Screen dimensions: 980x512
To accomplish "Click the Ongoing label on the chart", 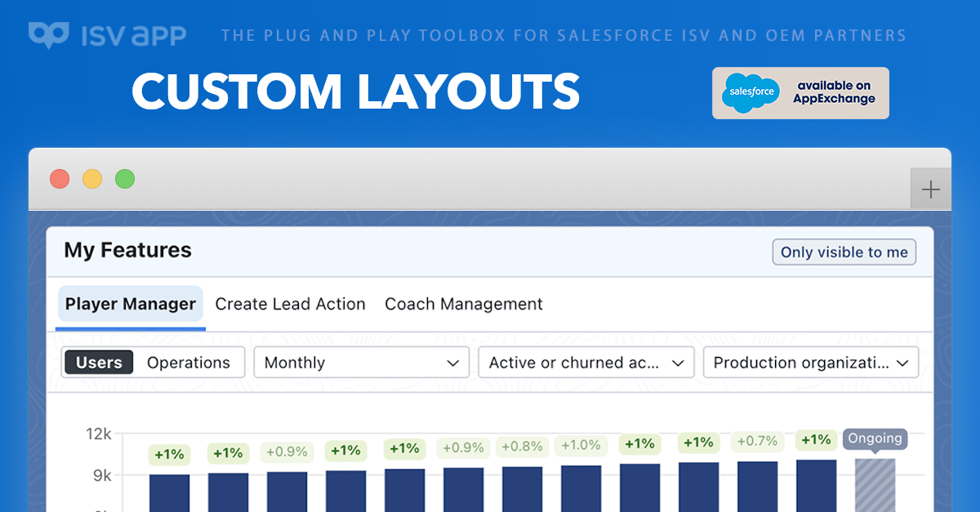I will pos(875,439).
